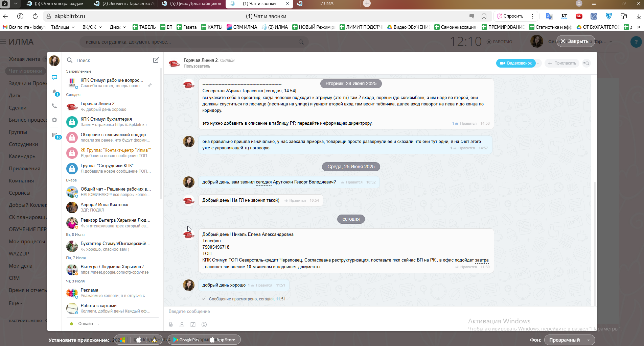Switch to the Диск: Дела пайщиков tab

(x=191, y=4)
